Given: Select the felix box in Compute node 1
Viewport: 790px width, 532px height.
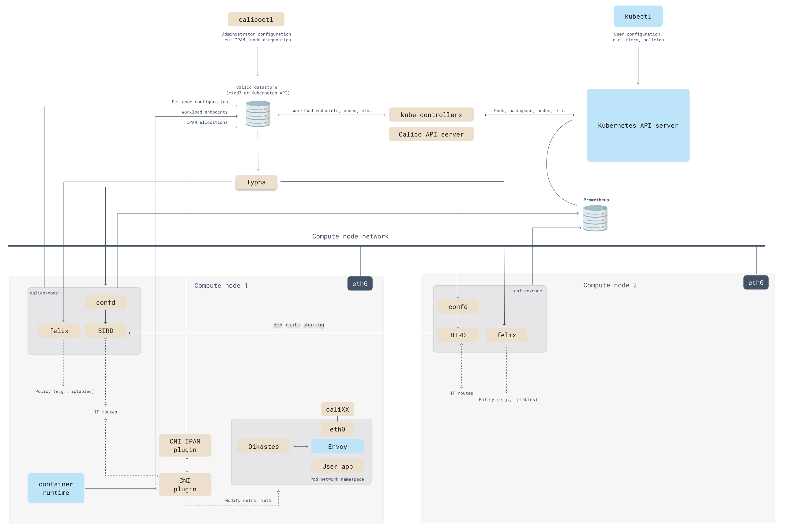Looking at the screenshot, I should click(x=59, y=331).
